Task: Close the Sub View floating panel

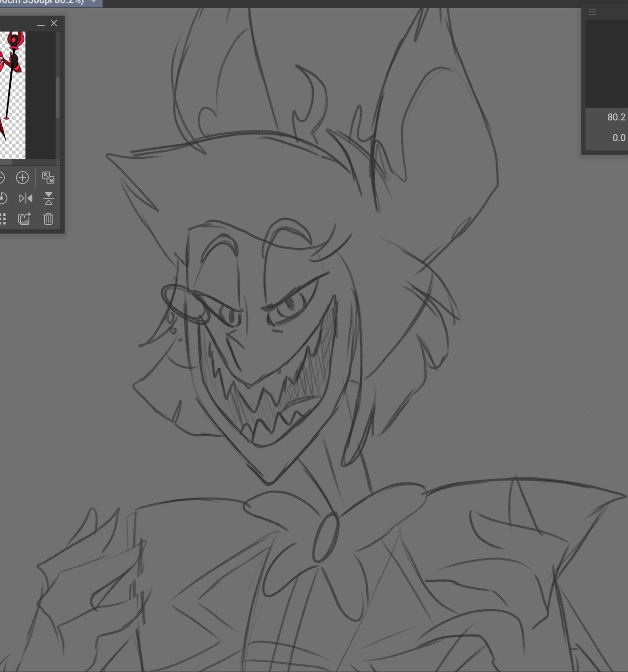Action: (54, 23)
